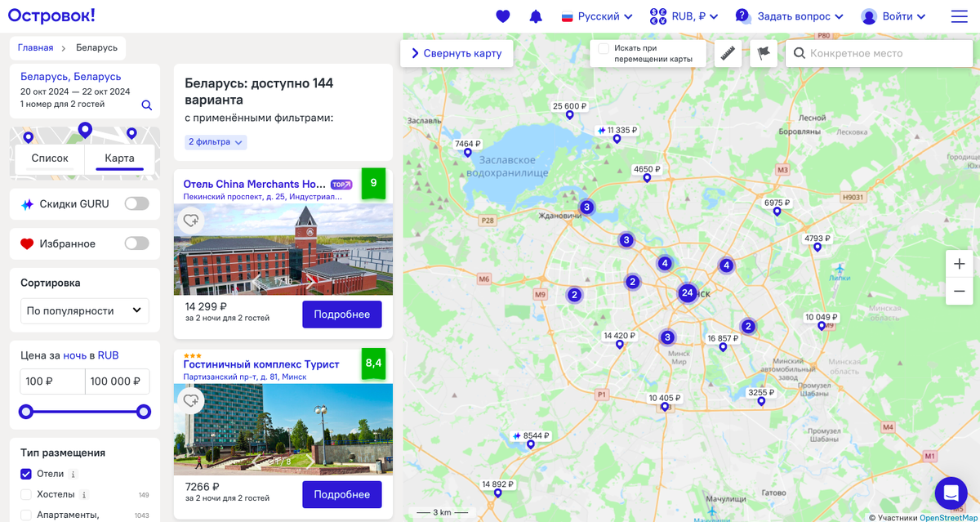Open the Войти account dropdown

click(x=893, y=16)
